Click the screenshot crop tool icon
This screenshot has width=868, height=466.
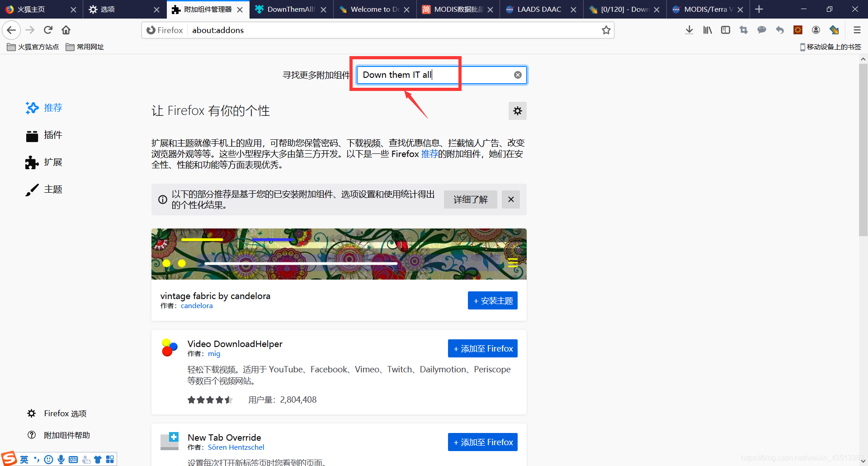(x=744, y=30)
